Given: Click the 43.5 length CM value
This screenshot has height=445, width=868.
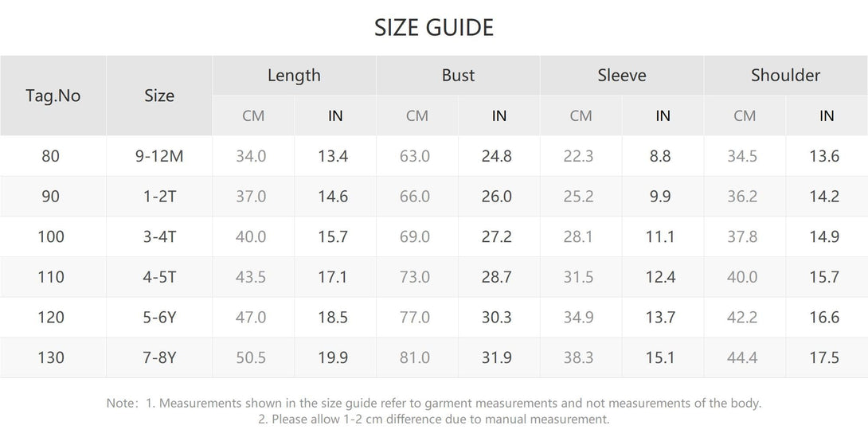Looking at the screenshot, I should [x=251, y=277].
